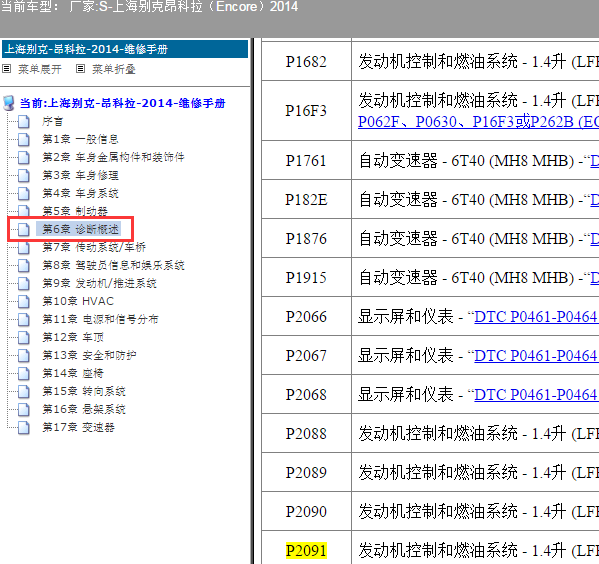This screenshot has height=564, width=599.
Task: Open the DTC link in the P1876 row
Action: [x=594, y=239]
